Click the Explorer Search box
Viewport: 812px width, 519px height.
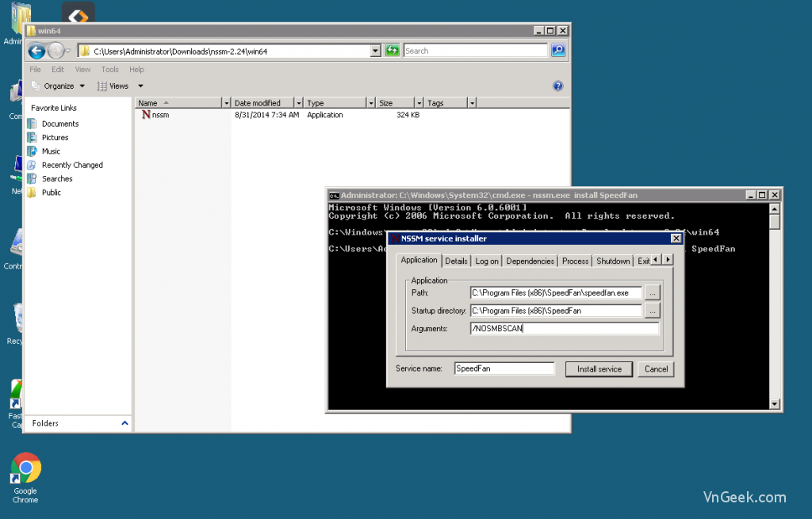pyautogui.click(x=475, y=51)
